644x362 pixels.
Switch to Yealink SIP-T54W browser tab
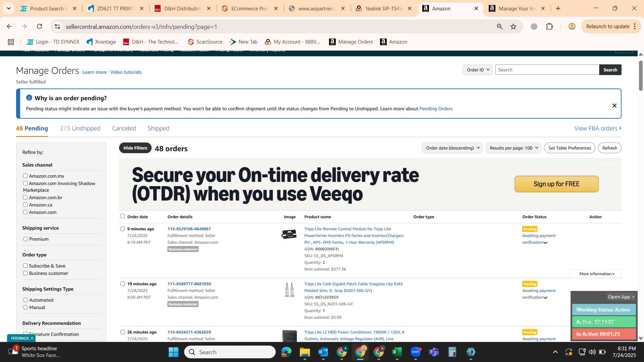(384, 8)
